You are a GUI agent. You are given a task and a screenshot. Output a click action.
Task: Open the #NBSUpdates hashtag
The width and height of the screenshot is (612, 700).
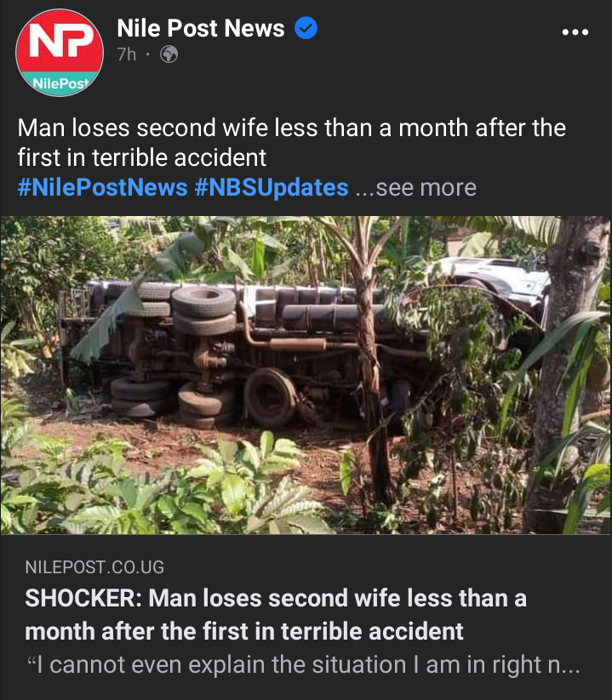point(272,187)
